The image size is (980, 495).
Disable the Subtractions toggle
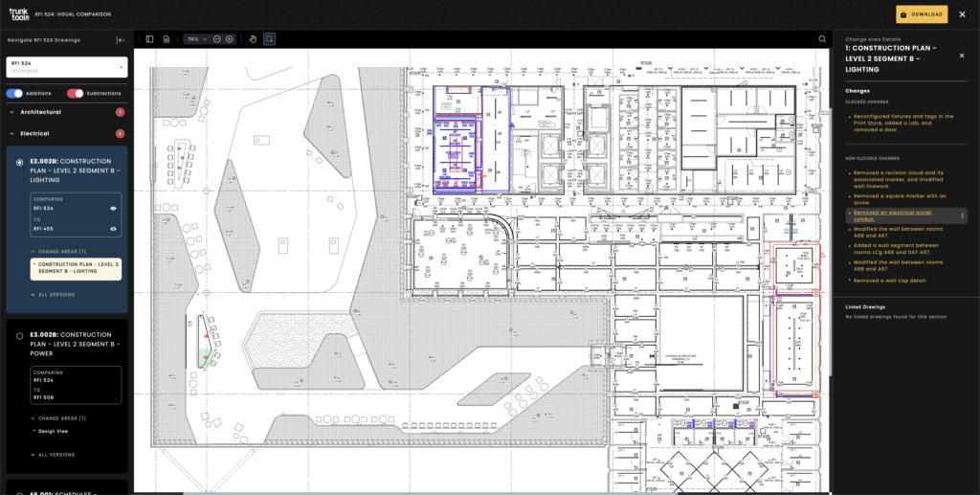coord(76,93)
